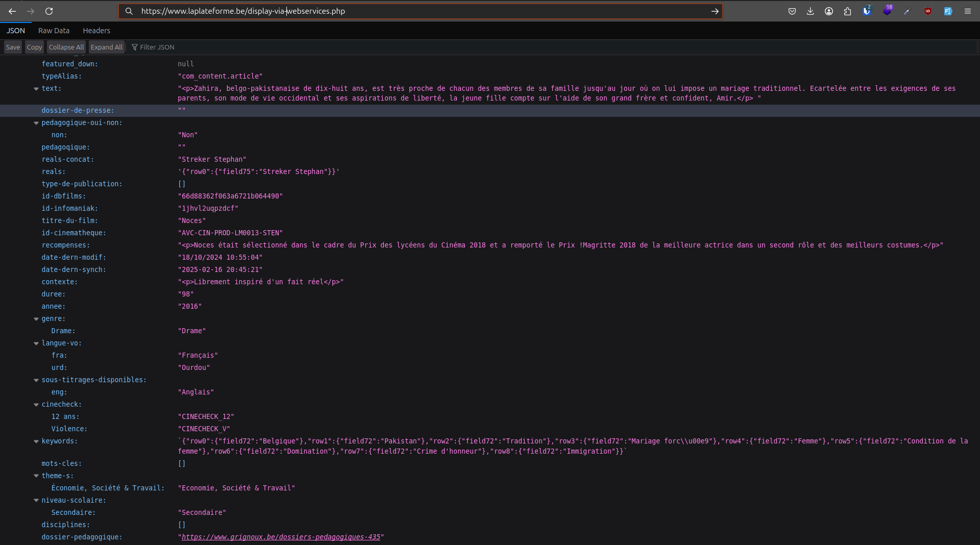Switch to the Headers tab
980x545 pixels.
(x=96, y=31)
